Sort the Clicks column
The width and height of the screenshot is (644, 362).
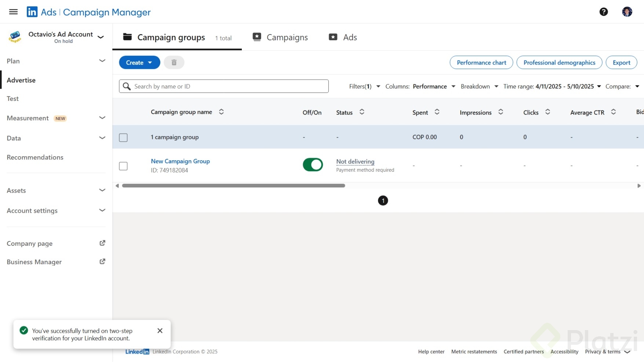547,112
